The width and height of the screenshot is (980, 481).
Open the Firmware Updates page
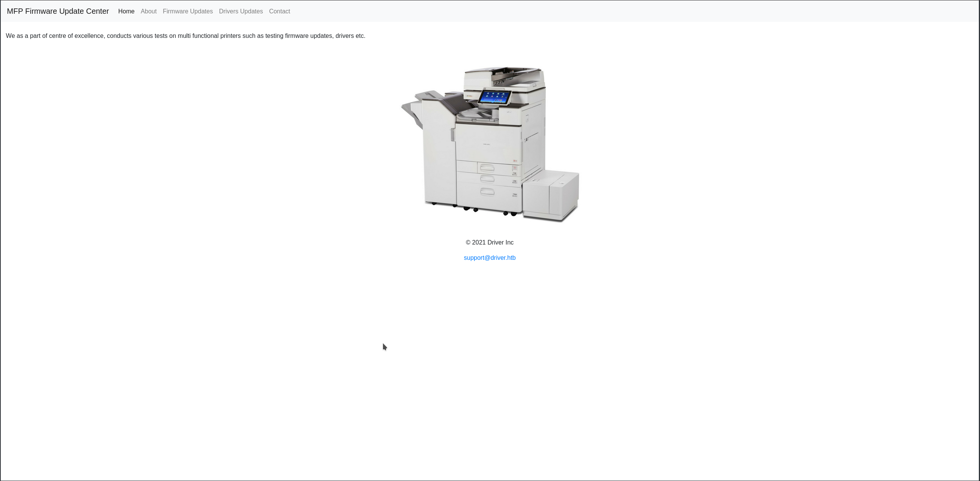point(188,11)
